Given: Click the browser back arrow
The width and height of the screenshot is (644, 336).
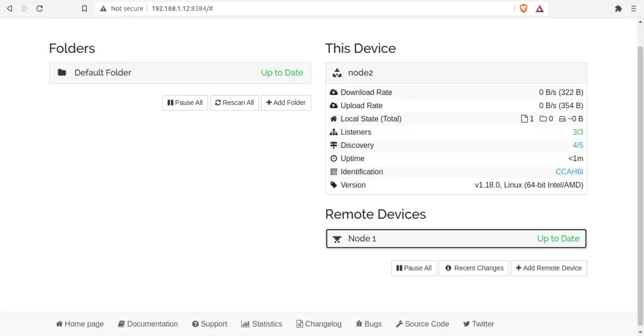Looking at the screenshot, I should 9,8.
